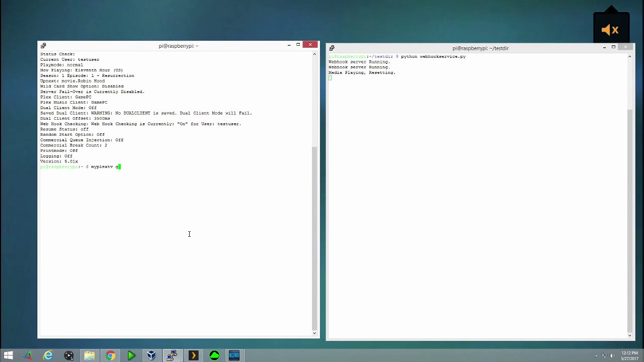Open the blue screen taskbar icon
The image size is (644, 362).
coord(234,356)
